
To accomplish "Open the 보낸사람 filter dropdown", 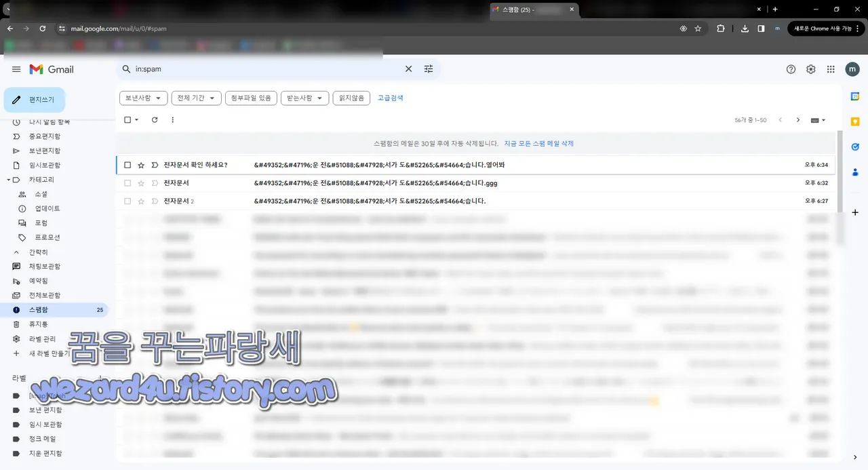I will tap(143, 98).
